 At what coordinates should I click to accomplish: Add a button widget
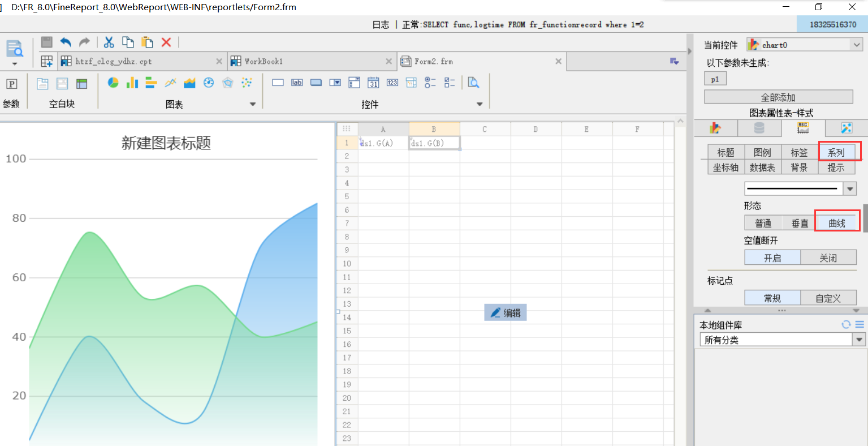[x=316, y=83]
